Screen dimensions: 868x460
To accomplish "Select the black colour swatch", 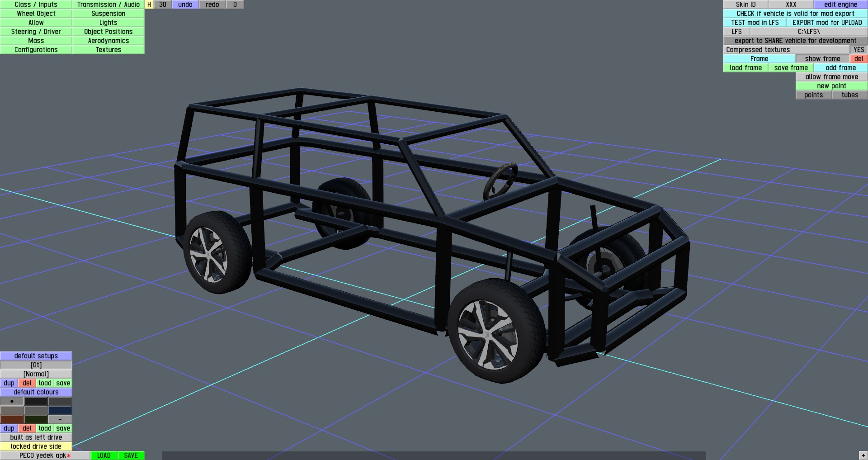I will click(36, 401).
